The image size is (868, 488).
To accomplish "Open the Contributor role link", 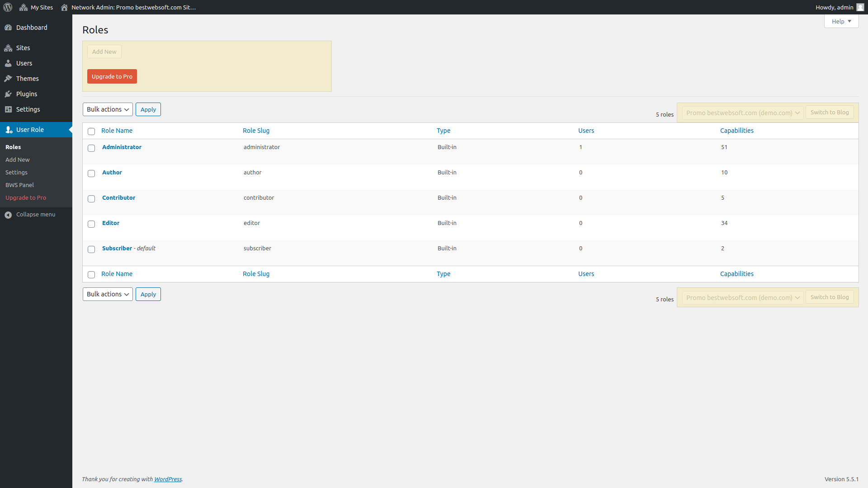I will tap(118, 198).
